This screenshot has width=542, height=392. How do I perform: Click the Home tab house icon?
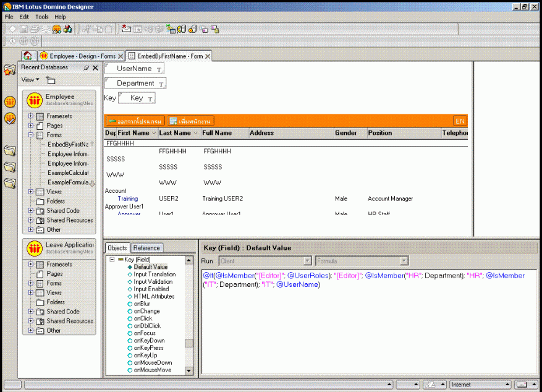click(x=28, y=56)
